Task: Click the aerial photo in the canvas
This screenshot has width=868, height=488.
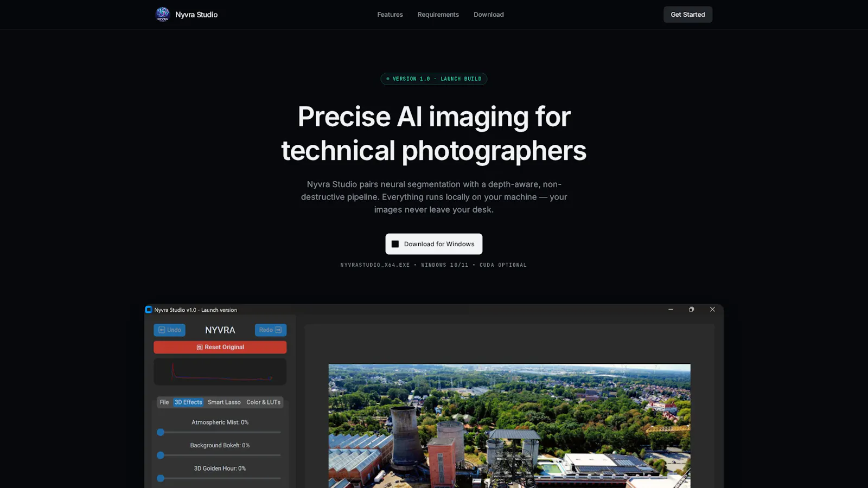Action: click(x=509, y=426)
